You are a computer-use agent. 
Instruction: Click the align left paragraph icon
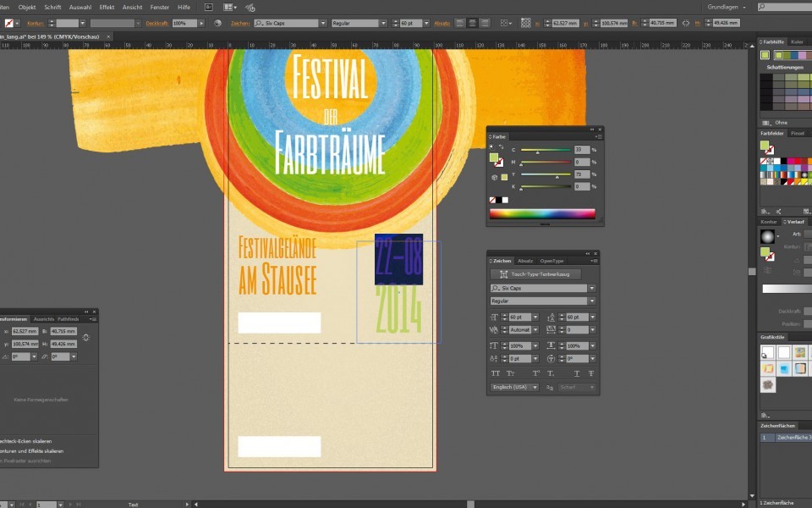pos(459,23)
